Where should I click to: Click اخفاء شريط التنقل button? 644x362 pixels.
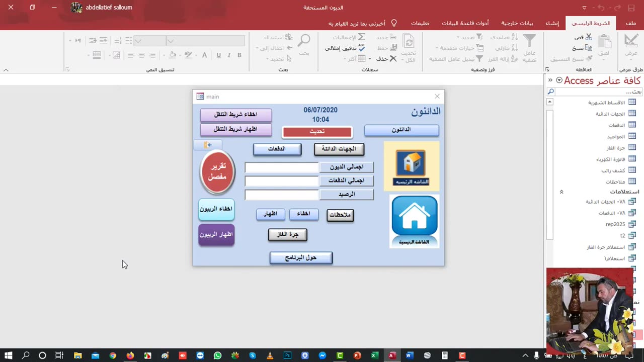[236, 115]
